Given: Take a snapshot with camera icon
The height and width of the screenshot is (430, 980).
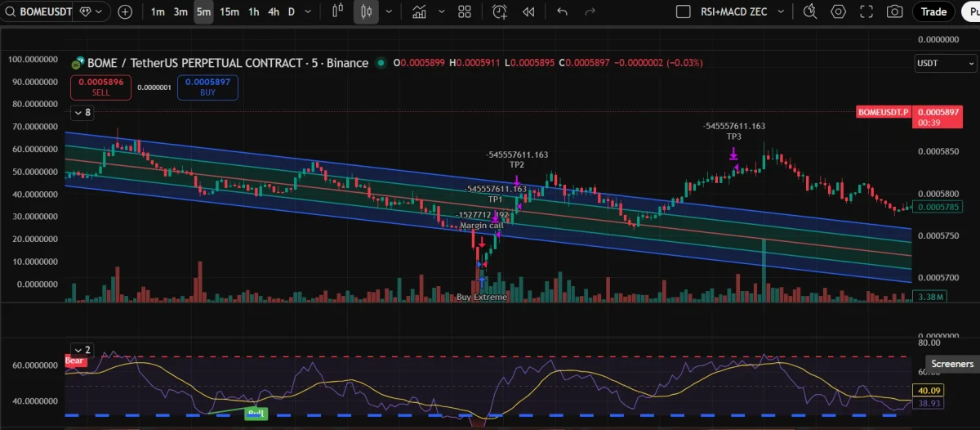Looking at the screenshot, I should 895,12.
